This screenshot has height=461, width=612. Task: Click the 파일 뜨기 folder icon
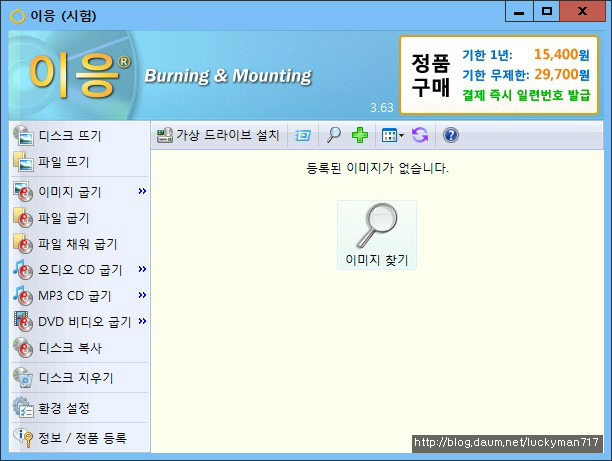(23, 162)
